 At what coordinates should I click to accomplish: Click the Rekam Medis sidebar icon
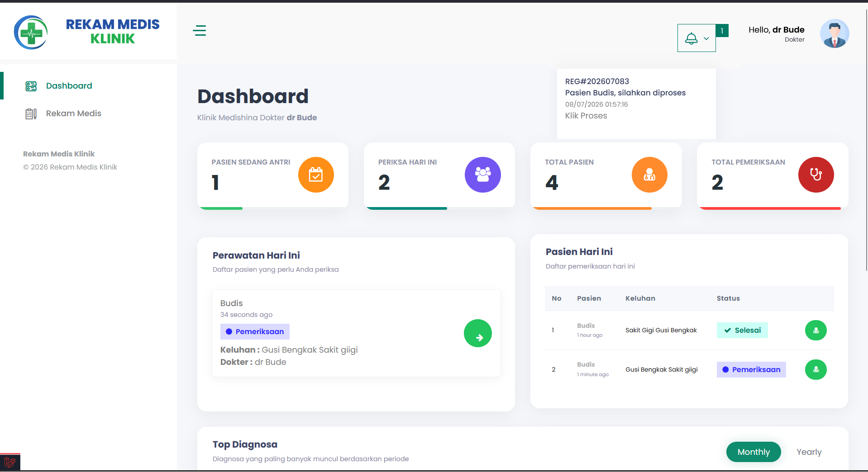[31, 114]
